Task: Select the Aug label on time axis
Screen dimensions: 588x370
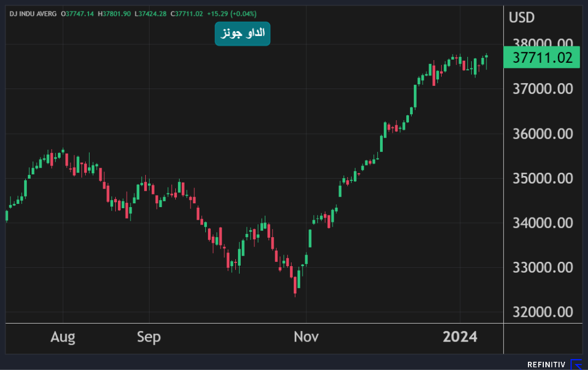Action: [63, 337]
